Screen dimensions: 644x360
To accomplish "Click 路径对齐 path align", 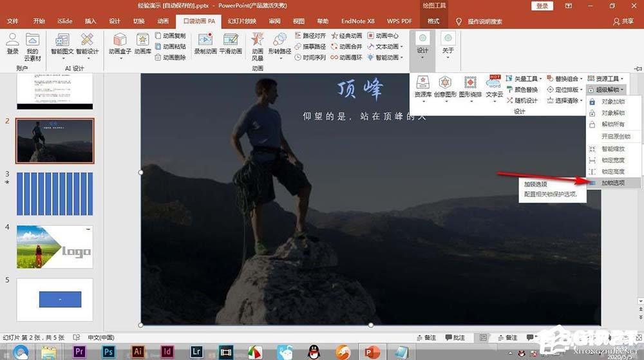I will [310, 35].
